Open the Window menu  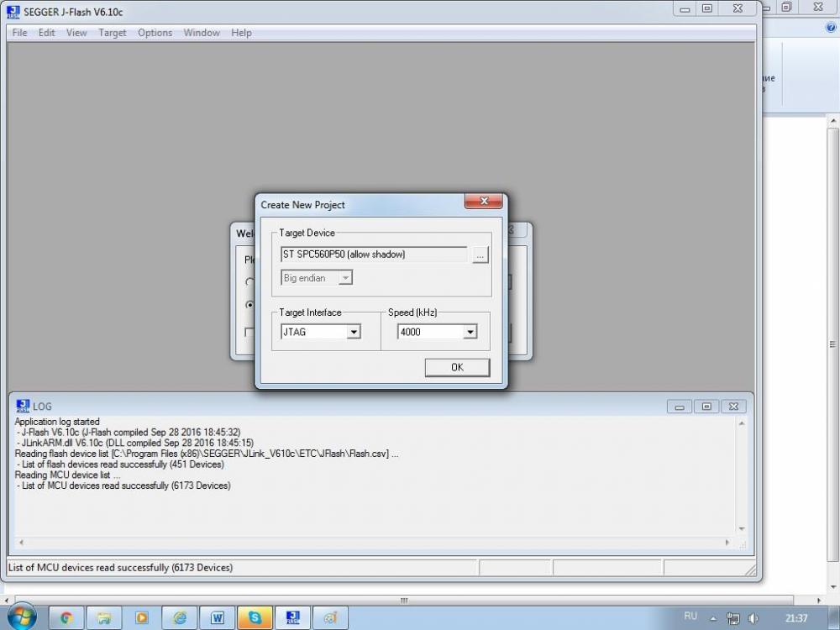202,33
